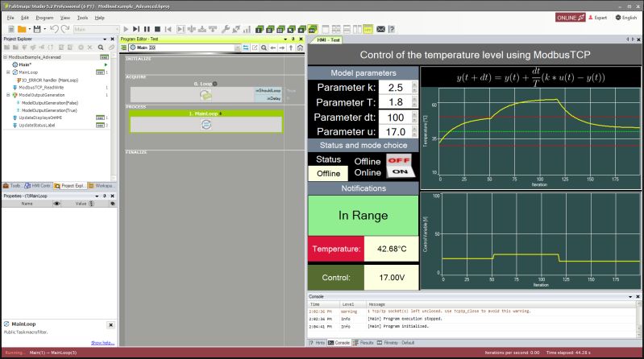Open the Expert user level selector
Viewport: 644px width, 359px height.
tap(597, 18)
